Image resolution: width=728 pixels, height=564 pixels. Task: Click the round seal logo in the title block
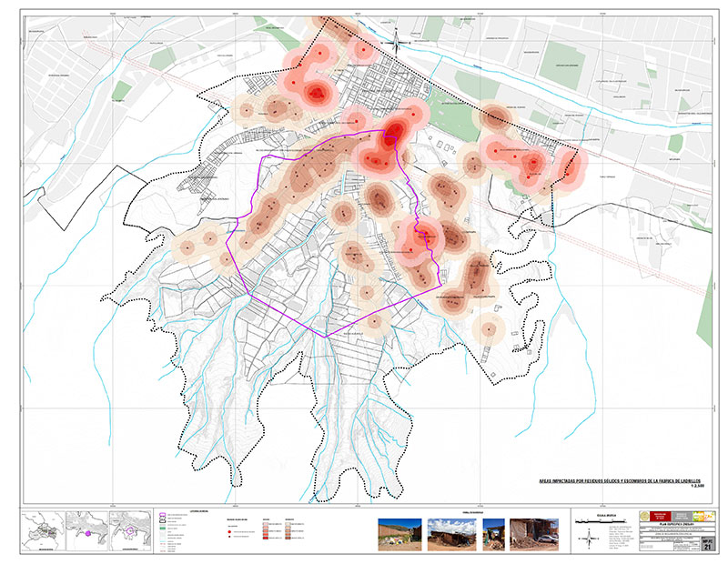[x=644, y=516]
